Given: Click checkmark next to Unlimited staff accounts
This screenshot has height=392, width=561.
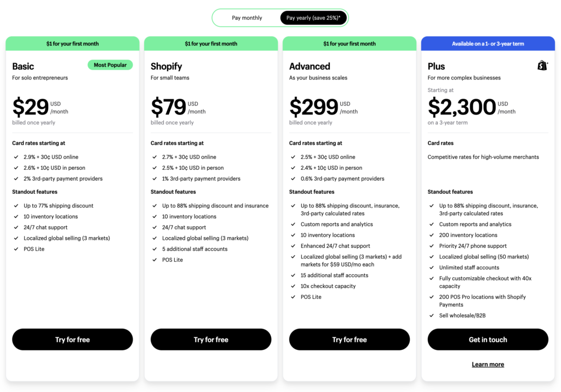Looking at the screenshot, I should [431, 268].
